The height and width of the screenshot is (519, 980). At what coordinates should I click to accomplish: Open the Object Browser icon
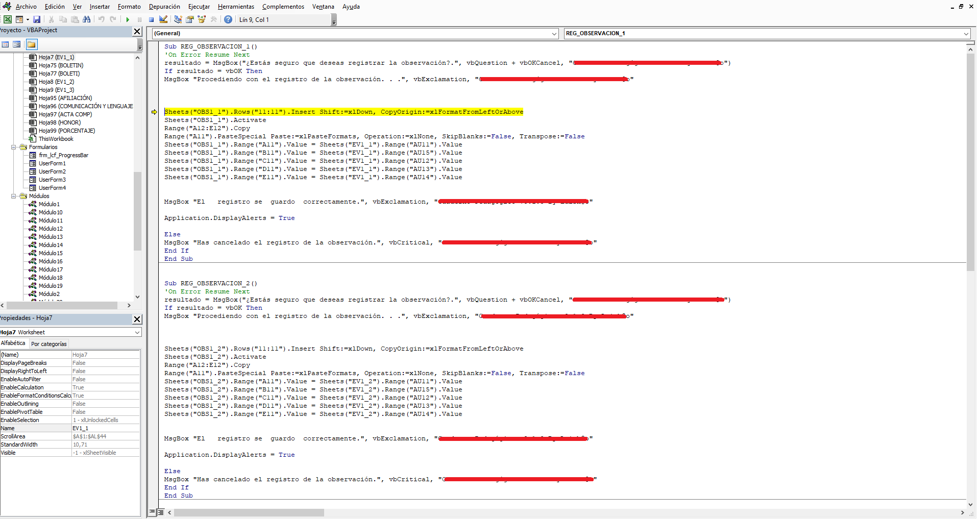point(202,19)
